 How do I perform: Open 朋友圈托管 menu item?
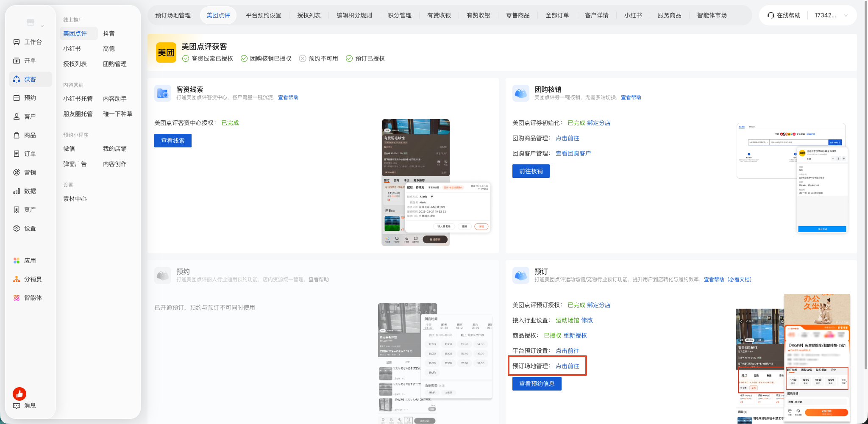(78, 114)
